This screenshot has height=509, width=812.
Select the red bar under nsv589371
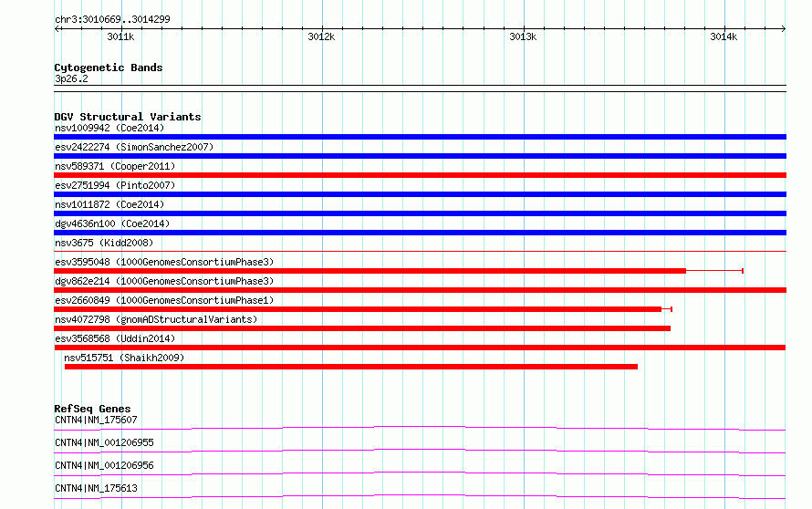[420, 175]
